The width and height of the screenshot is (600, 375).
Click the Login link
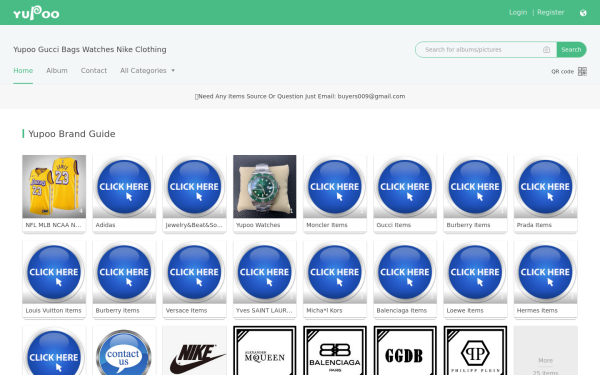[x=518, y=13]
